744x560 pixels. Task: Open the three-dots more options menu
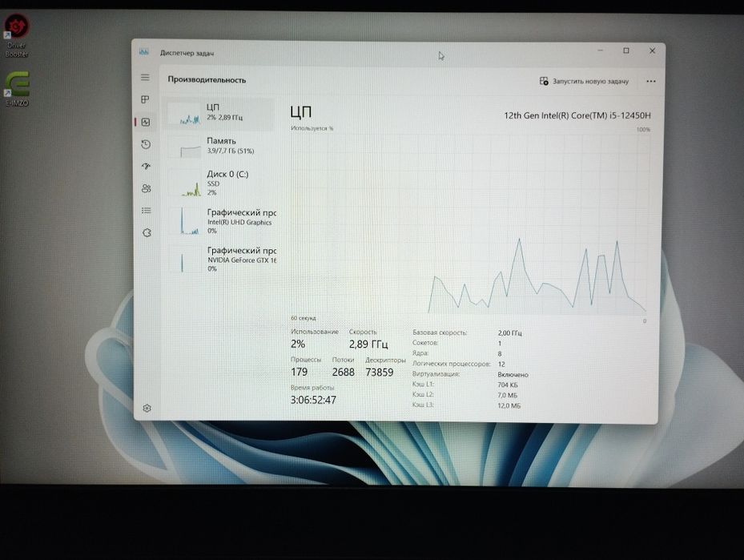pyautogui.click(x=651, y=81)
